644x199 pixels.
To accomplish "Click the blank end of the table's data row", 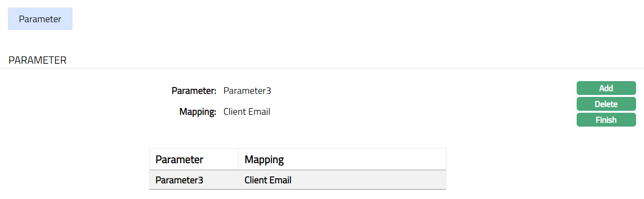I will [x=376, y=180].
